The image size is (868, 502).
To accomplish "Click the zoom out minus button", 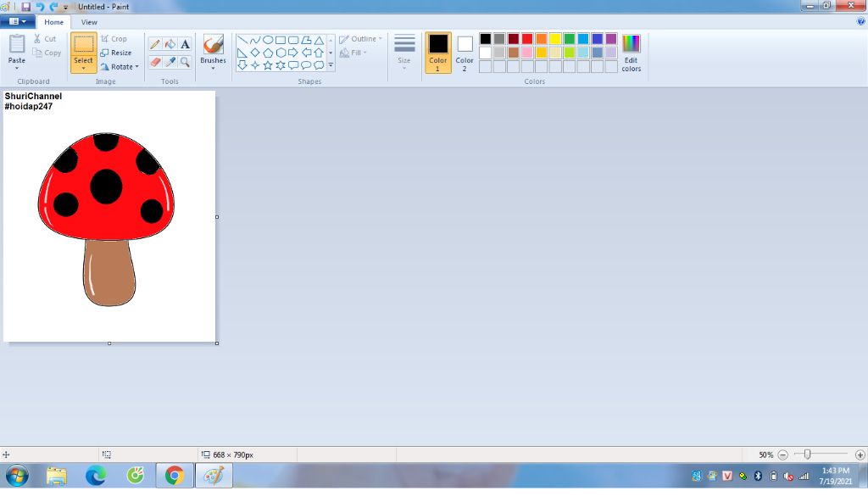I will point(782,455).
